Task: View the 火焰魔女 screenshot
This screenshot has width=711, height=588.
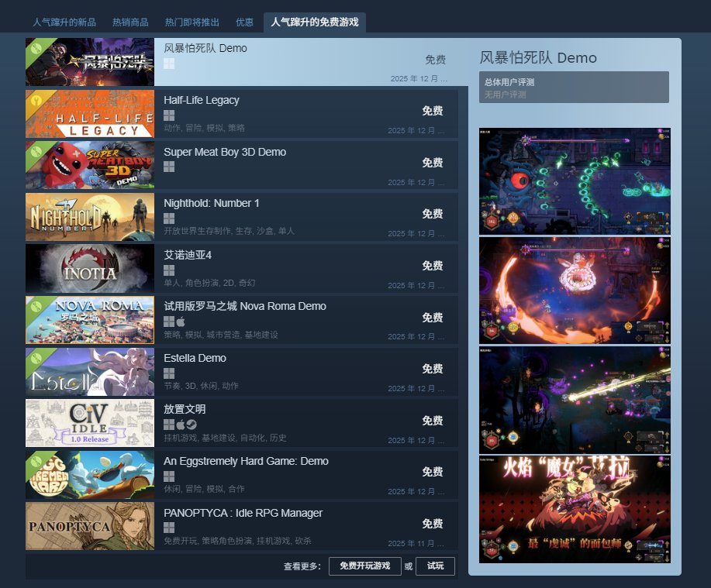Action: 575,510
